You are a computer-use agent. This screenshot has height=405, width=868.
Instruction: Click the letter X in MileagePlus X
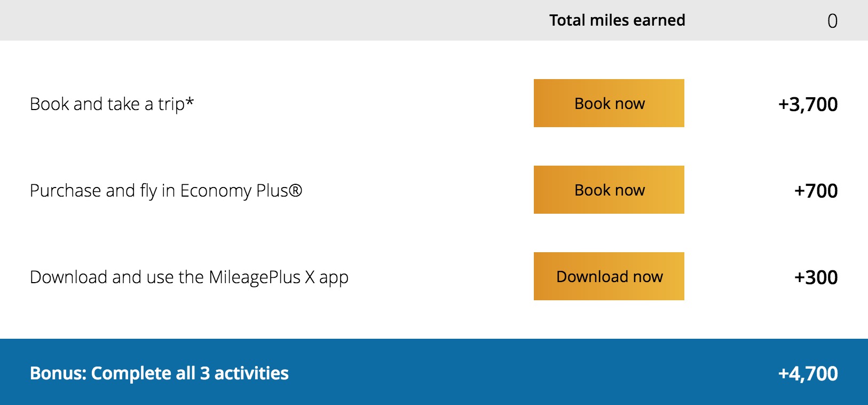coord(310,277)
